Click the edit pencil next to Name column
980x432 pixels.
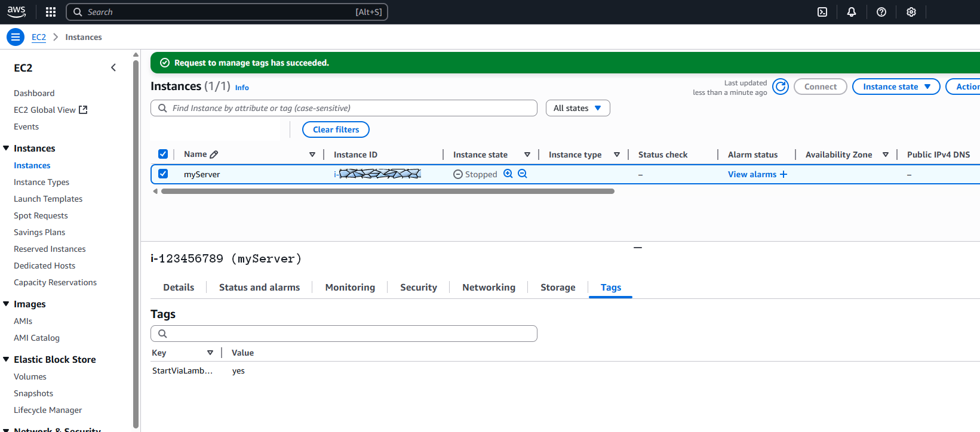[x=214, y=155]
